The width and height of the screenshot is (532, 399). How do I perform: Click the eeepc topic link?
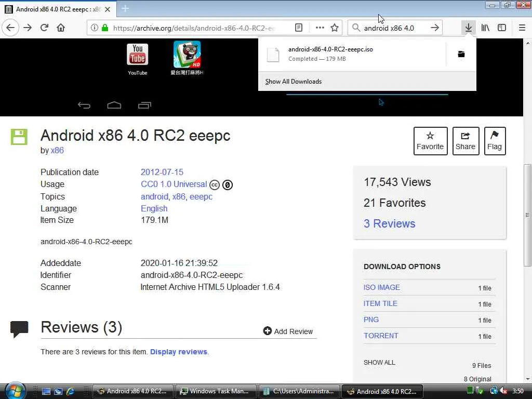[x=201, y=196]
